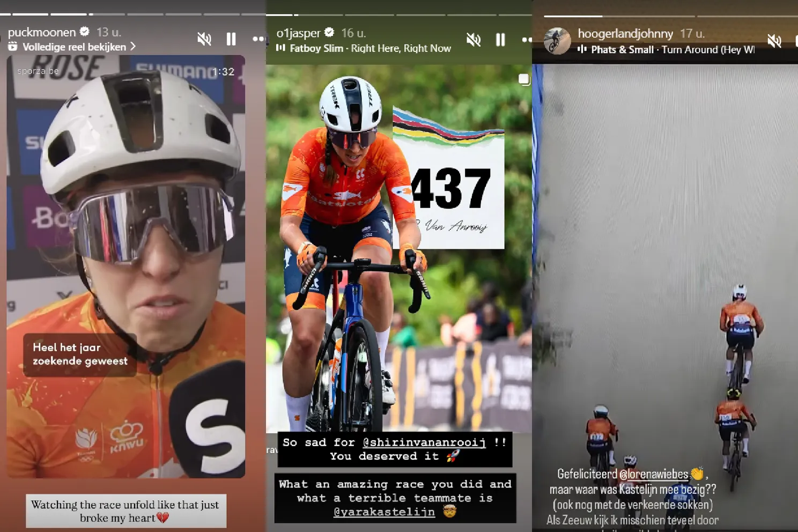
Task: Click the music bars icon on o1jasper story
Action: pos(280,48)
